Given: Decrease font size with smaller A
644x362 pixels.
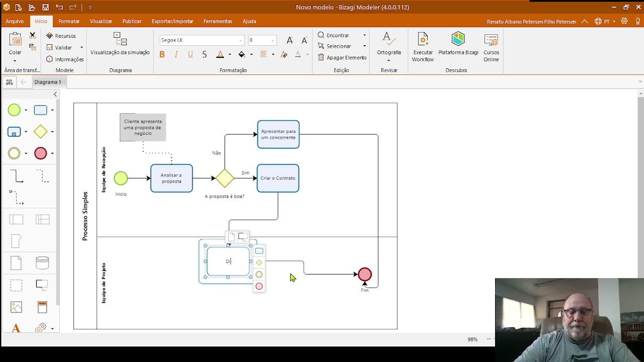Looking at the screenshot, I should [x=304, y=40].
